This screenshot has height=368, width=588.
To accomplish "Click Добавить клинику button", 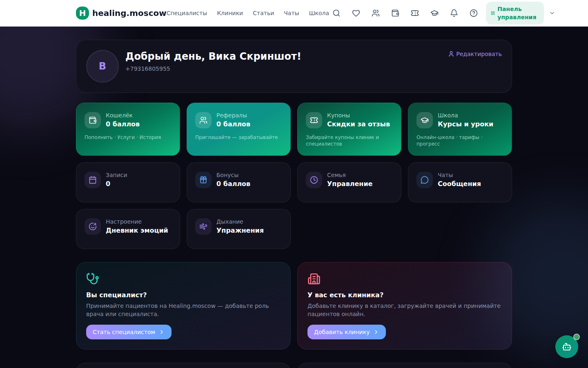I will tap(347, 332).
